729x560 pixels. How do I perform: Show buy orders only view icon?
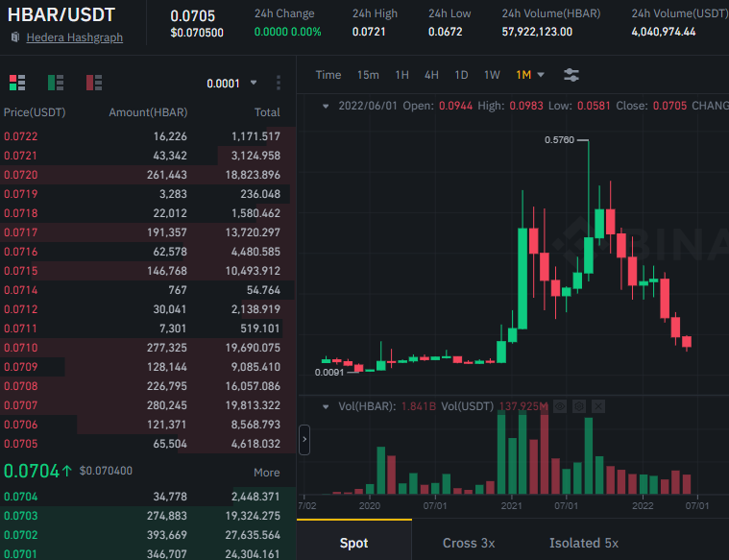click(56, 83)
